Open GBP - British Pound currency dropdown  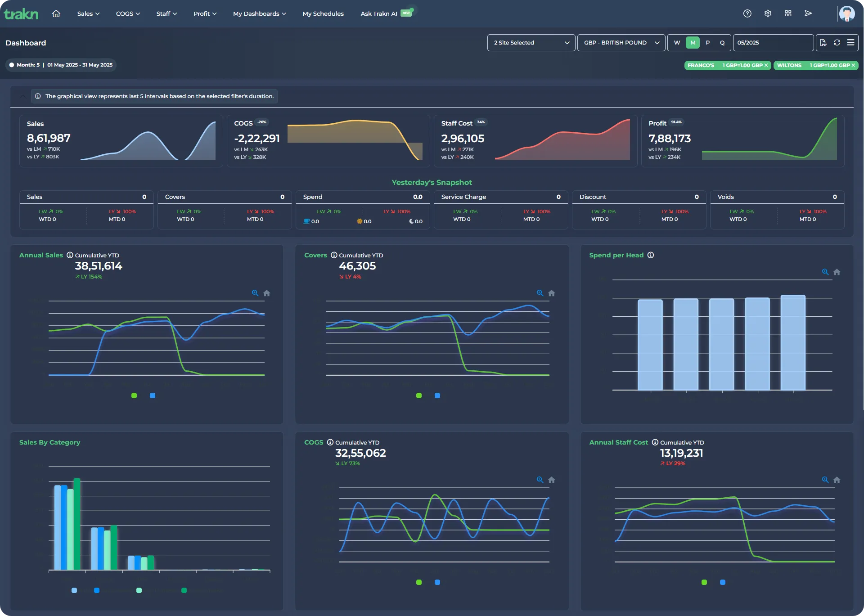pos(621,43)
